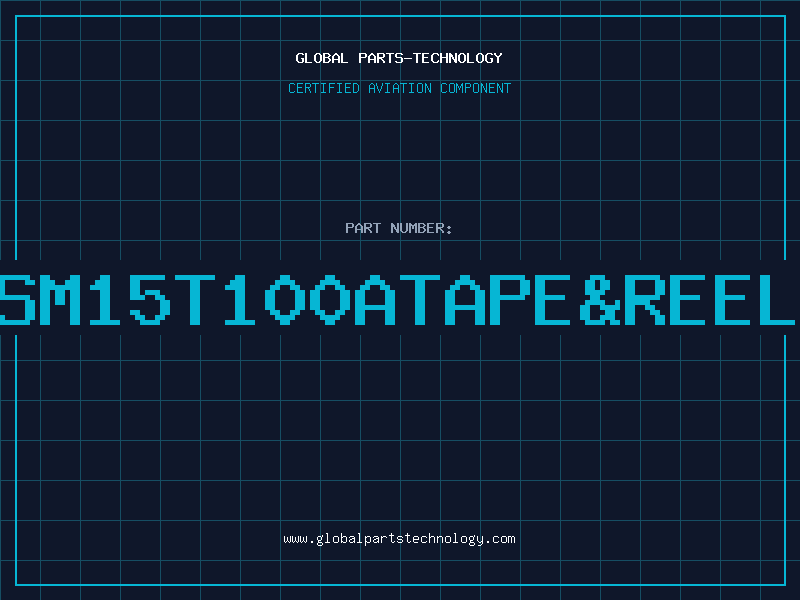Select the REEL portion of the part number
Image resolution: width=800 pixels, height=600 pixels.
pos(710,300)
